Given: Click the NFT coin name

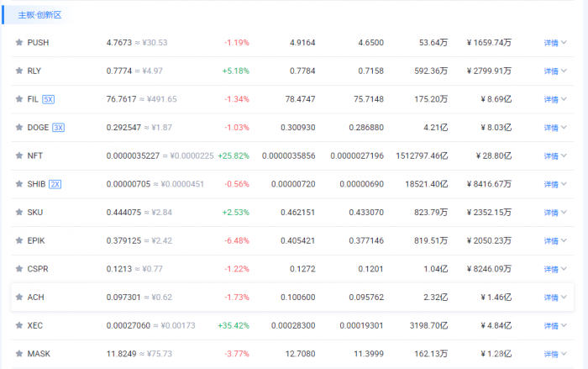Looking at the screenshot, I should [35, 156].
